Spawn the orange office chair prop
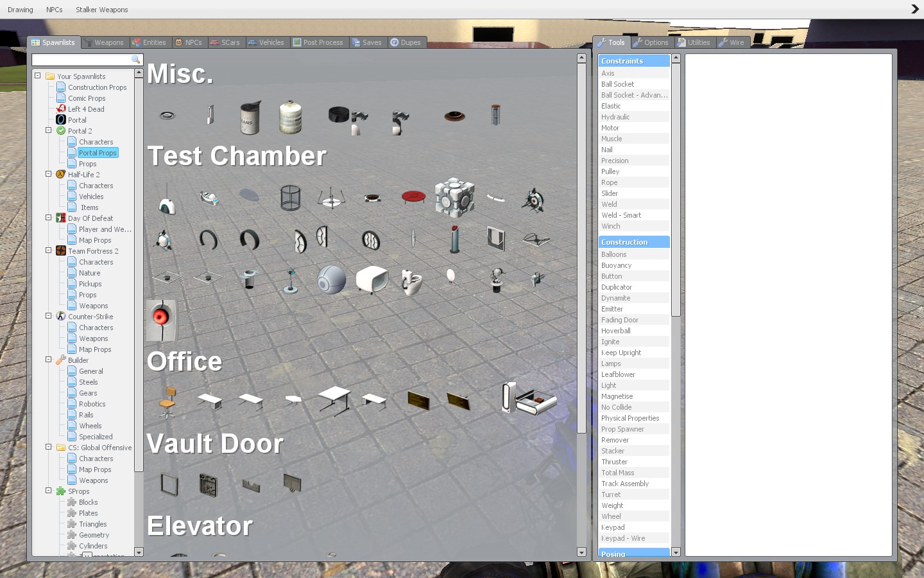 [167, 402]
